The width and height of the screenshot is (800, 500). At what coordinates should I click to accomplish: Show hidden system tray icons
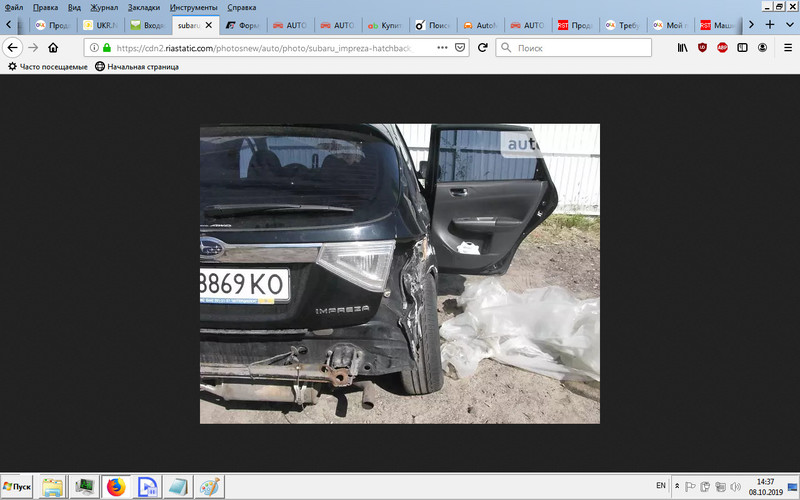[x=677, y=487]
